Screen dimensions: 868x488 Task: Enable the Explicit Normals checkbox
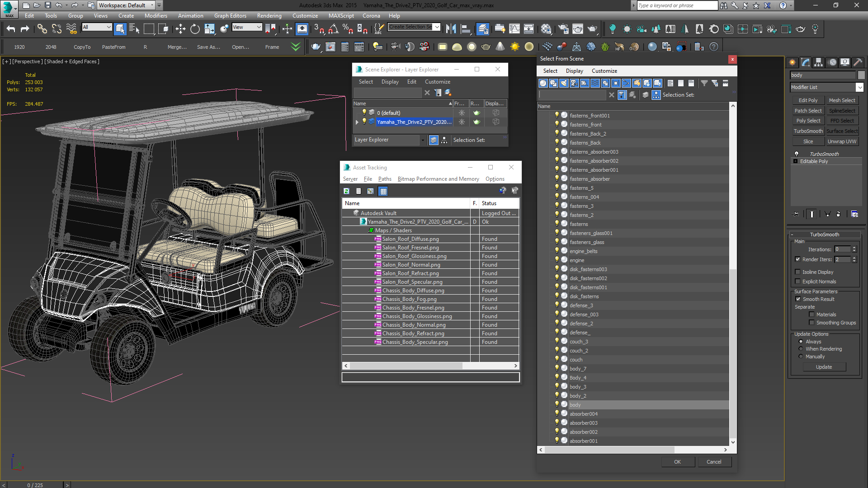(x=798, y=282)
